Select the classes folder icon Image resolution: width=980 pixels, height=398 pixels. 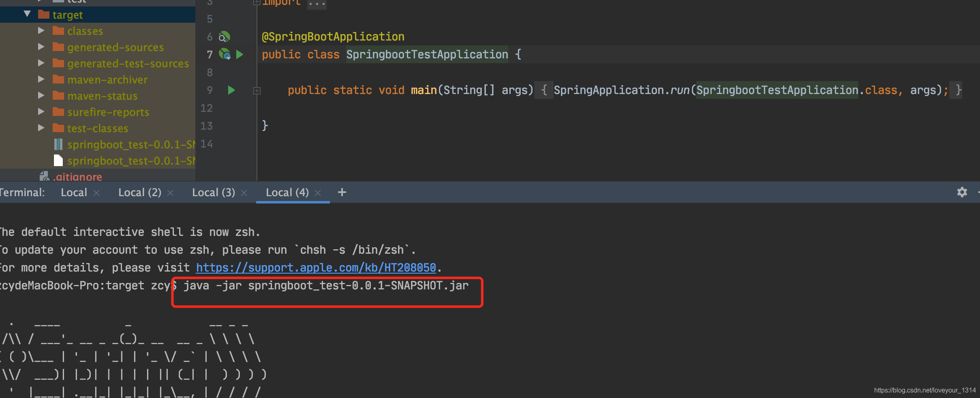tap(58, 31)
